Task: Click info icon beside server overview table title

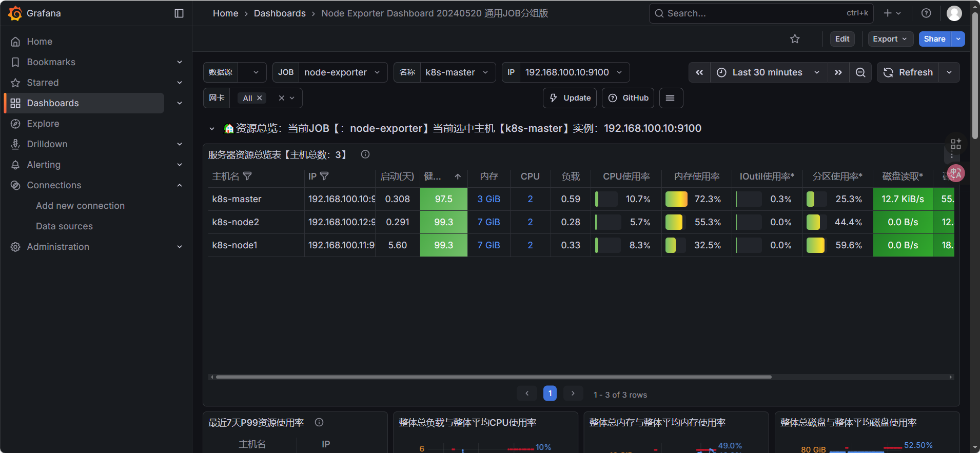Action: click(x=365, y=154)
